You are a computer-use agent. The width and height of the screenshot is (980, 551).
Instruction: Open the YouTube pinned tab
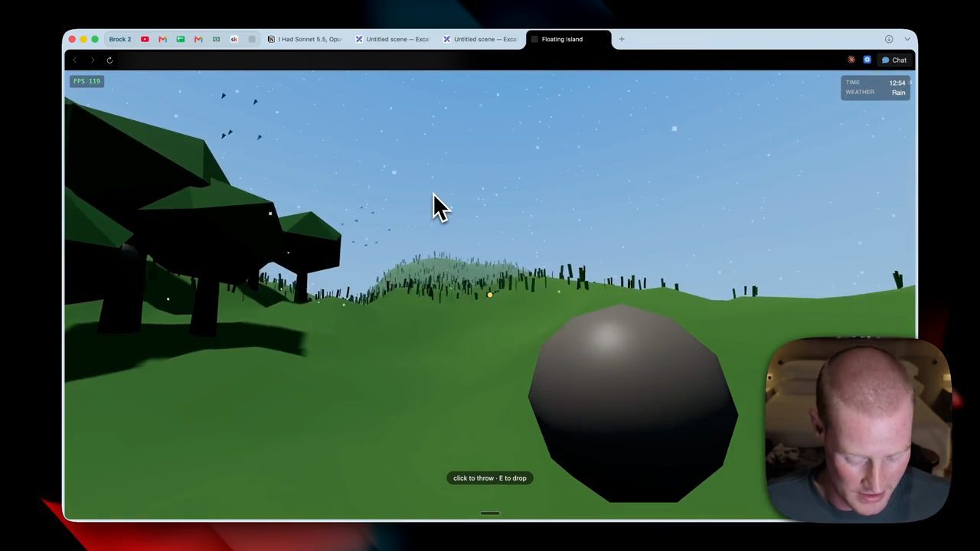(x=145, y=39)
